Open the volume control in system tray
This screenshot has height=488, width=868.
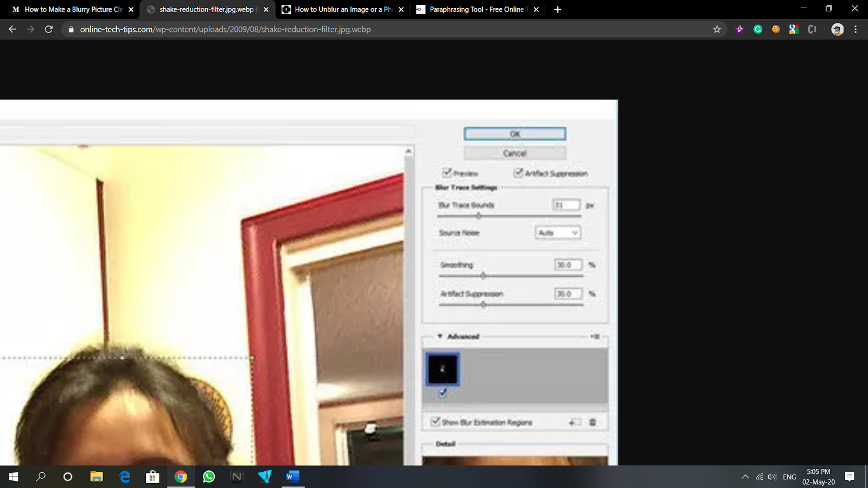772,477
